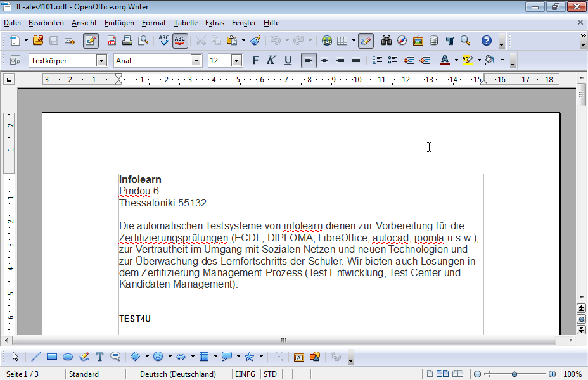Insert picture from file icon
Image resolution: width=588 pixels, height=380 pixels.
pyautogui.click(x=315, y=357)
